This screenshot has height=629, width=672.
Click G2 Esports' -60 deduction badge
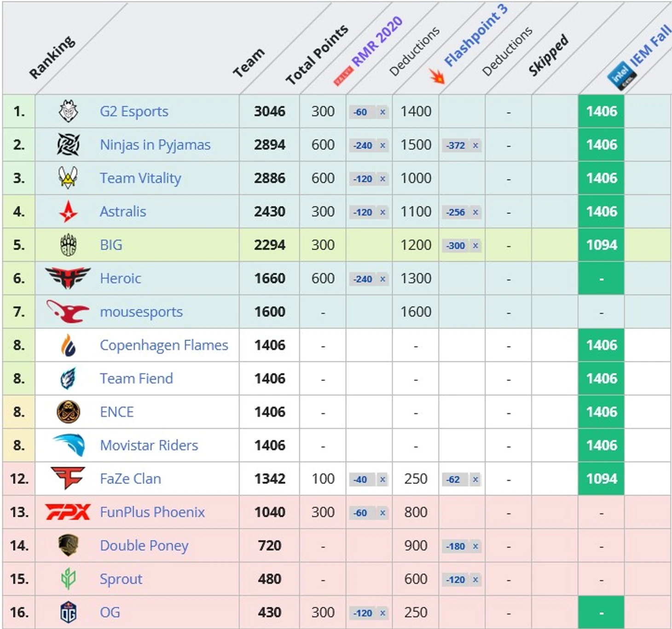click(368, 112)
